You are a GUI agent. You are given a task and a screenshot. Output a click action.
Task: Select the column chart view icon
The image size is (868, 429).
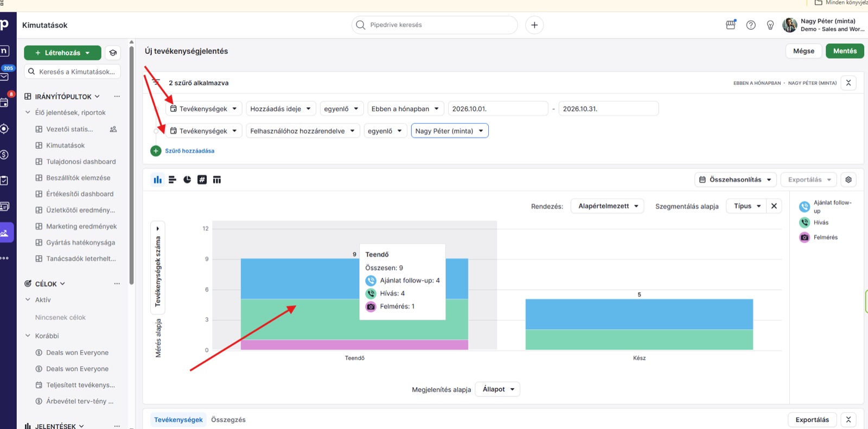(157, 180)
